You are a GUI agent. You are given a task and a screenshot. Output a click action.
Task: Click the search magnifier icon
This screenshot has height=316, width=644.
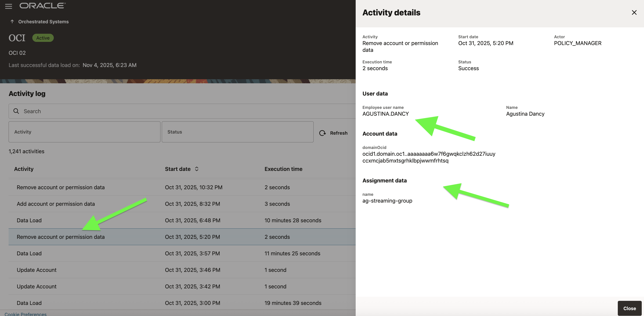16,111
